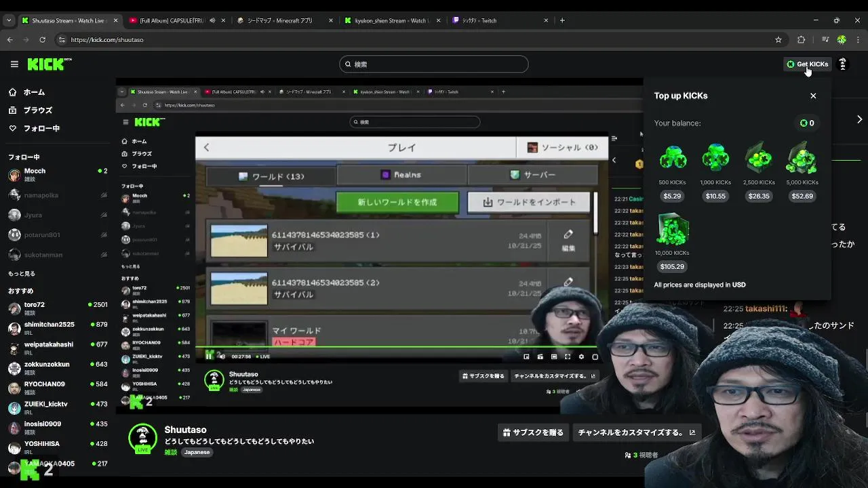Open a new browser tab
Image resolution: width=868 pixels, height=488 pixels.
[562, 20]
